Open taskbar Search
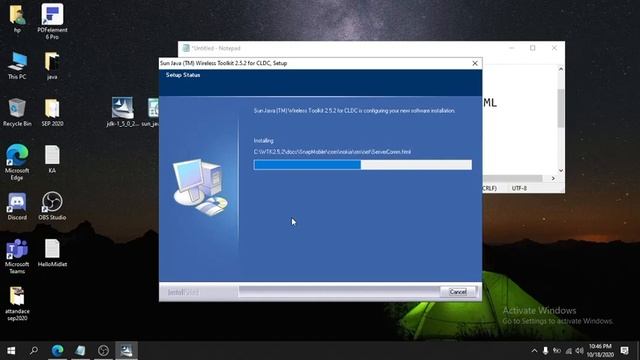The image size is (640, 360). (x=34, y=350)
